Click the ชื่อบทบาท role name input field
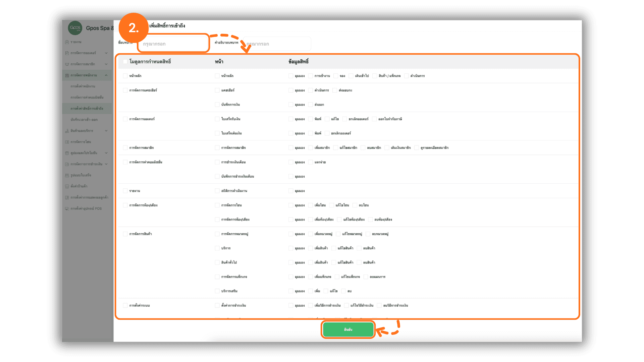This screenshot has width=644, height=362. click(x=173, y=44)
